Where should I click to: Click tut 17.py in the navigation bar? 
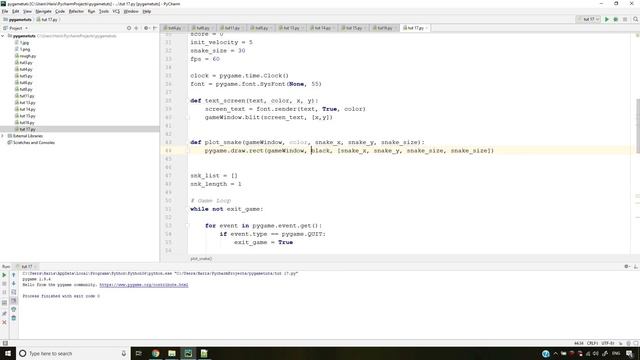point(47,20)
